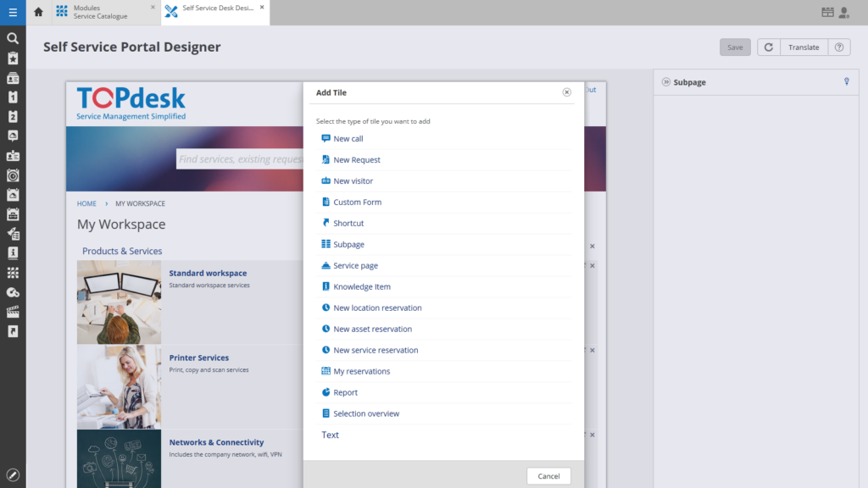Click the refresh icon beside Translate
868x488 pixels.
tap(768, 47)
